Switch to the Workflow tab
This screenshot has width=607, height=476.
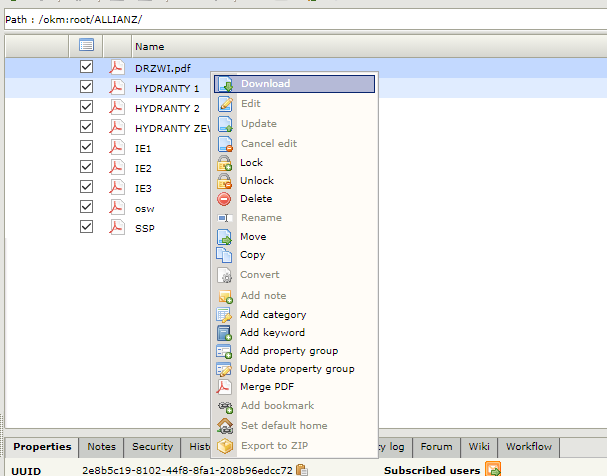click(529, 447)
